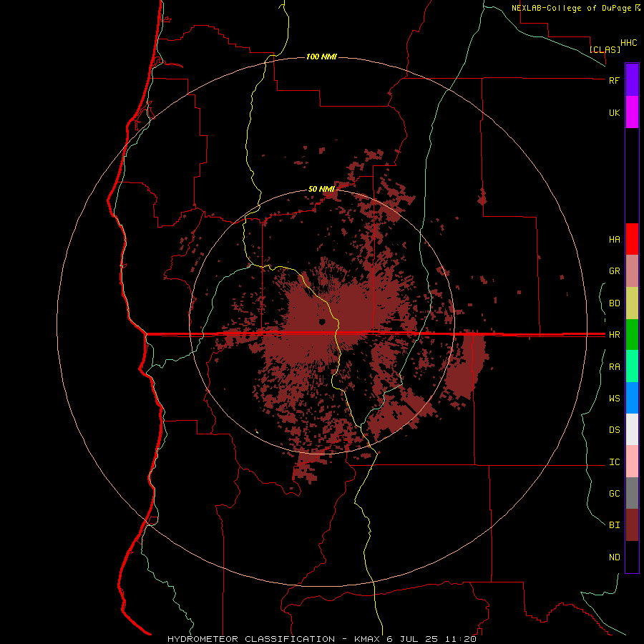Click the magenta UK color swatch
Image resolution: width=644 pixels, height=644 pixels.
[632, 112]
